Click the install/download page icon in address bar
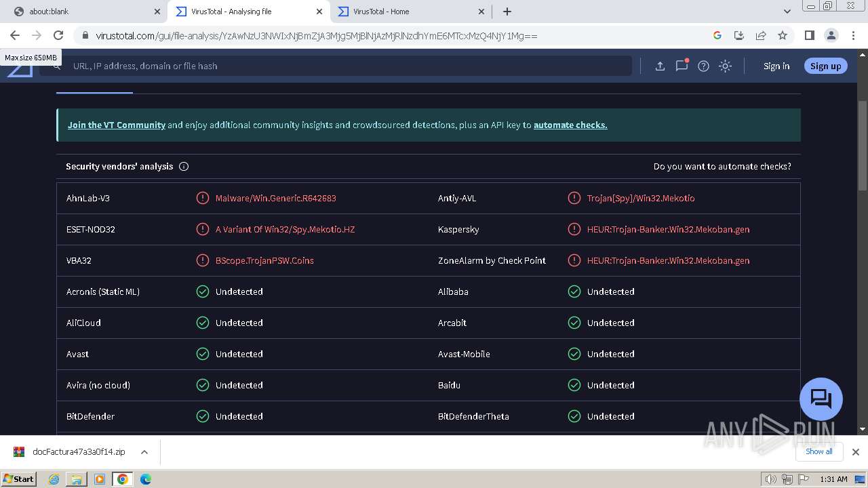Viewport: 868px width, 488px height. click(x=739, y=35)
